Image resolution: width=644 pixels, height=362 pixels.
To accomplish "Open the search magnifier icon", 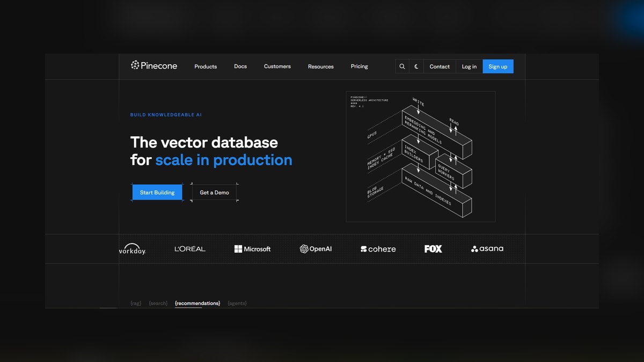I will point(402,67).
